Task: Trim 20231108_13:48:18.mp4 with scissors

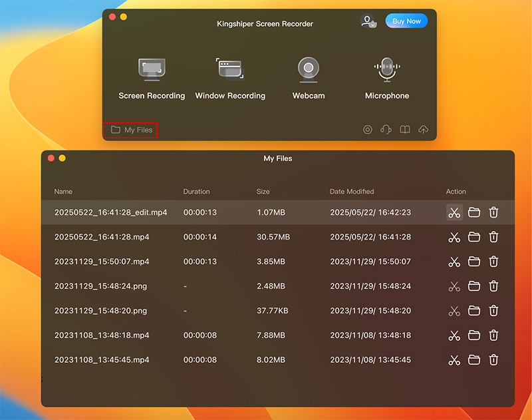Action: (454, 335)
